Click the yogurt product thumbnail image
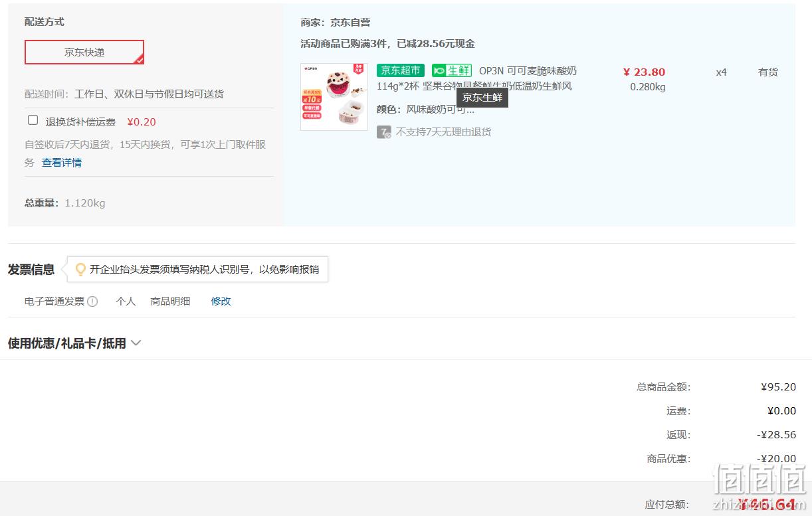Image resolution: width=812 pixels, height=516 pixels. 334,97
